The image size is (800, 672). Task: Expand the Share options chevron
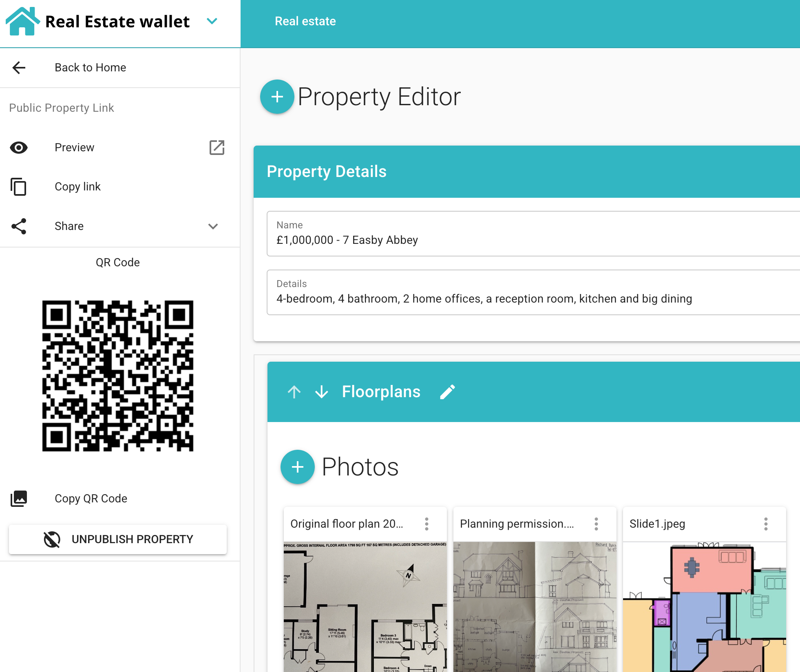pos(213,226)
